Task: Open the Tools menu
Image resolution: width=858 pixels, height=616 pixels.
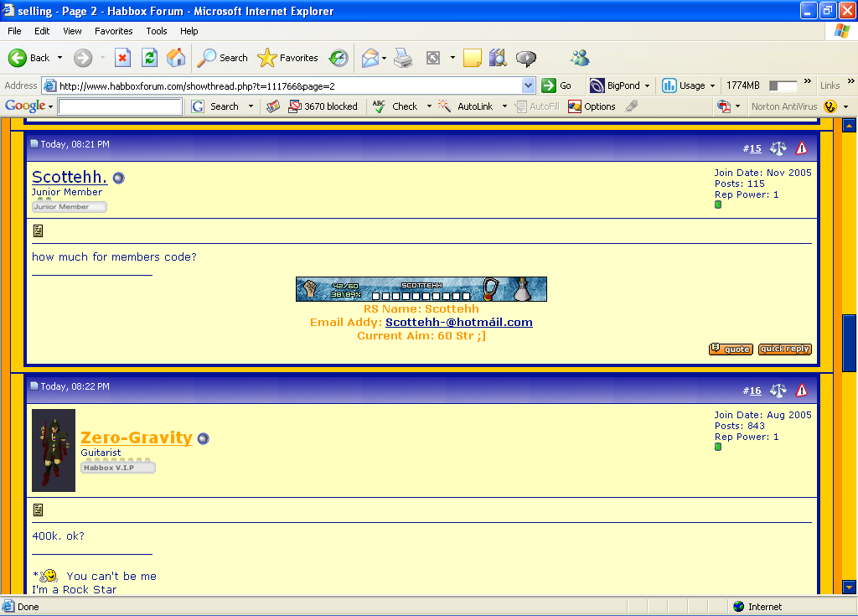Action: 157,31
